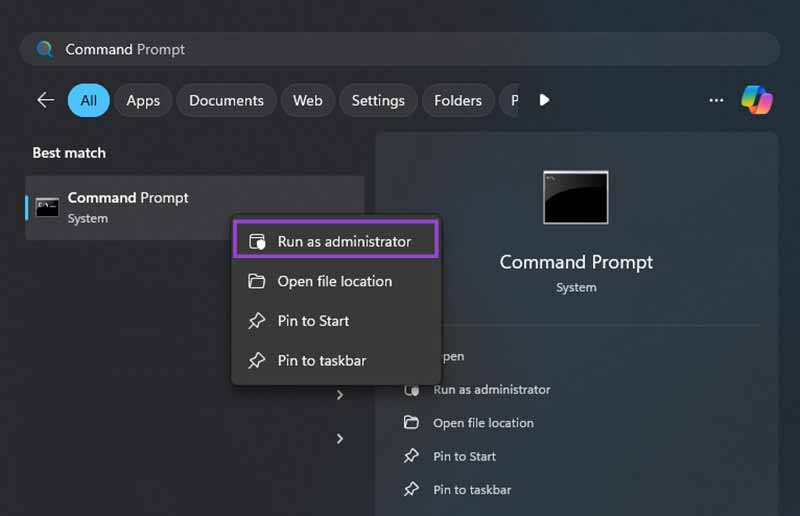Choose Open file location in context menu

pos(336,281)
